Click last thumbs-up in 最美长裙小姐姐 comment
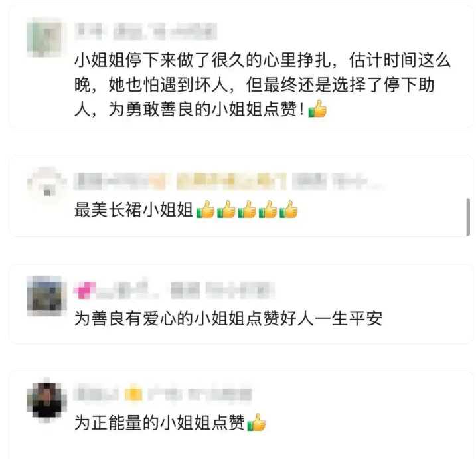Viewport: 476px width, 459px height. [x=288, y=210]
